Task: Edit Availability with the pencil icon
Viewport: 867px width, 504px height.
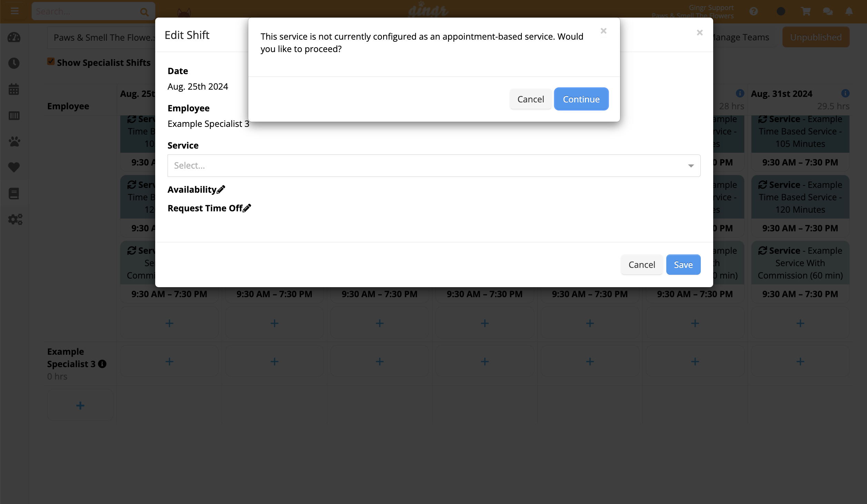Action: pos(221,190)
